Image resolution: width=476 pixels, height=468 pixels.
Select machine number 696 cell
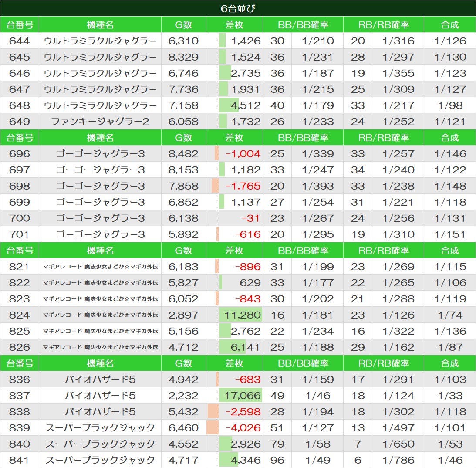20,153
